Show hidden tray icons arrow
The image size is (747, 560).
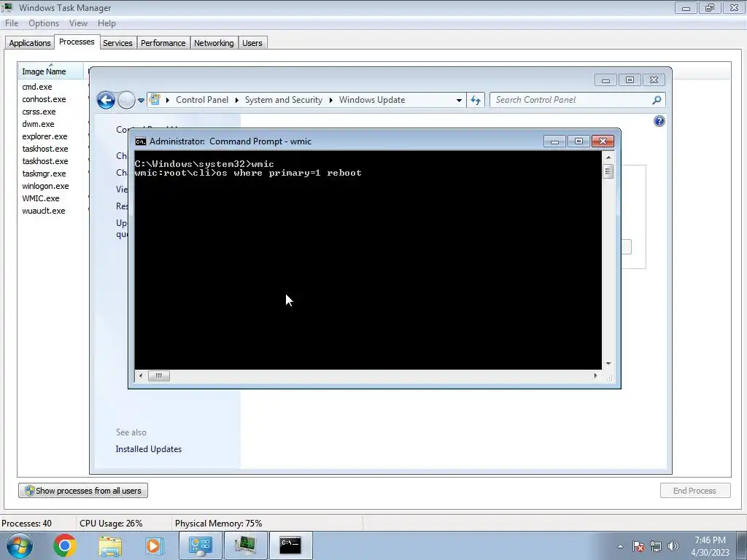pos(620,546)
